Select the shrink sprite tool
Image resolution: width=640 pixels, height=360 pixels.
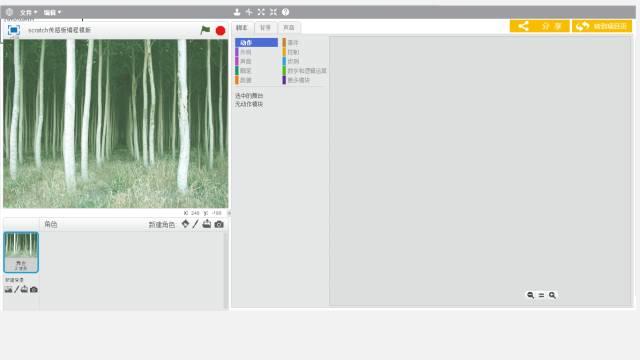tap(273, 12)
